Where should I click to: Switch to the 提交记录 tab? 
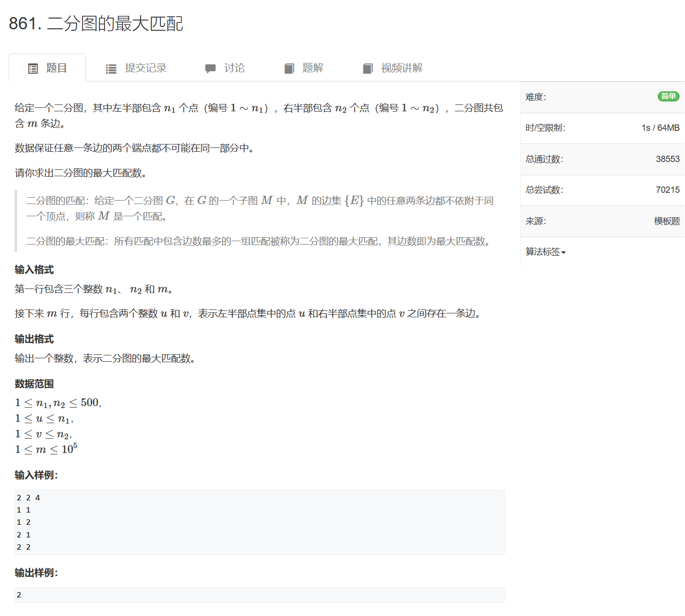[x=136, y=68]
